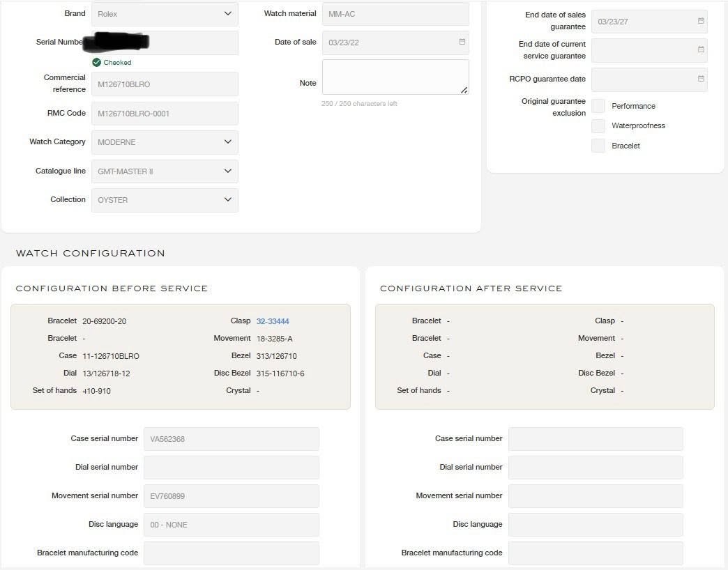728x570 pixels.
Task: Click inside the Note text area
Action: click(x=395, y=77)
